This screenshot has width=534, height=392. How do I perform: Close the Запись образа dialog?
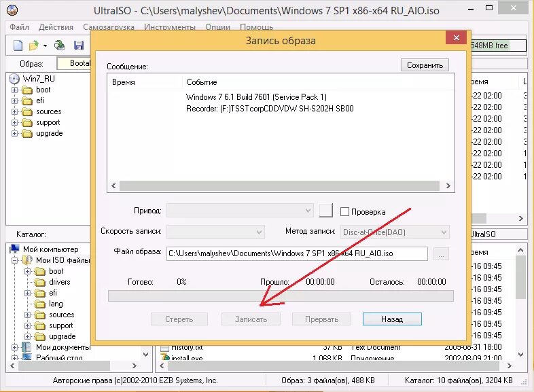click(457, 37)
